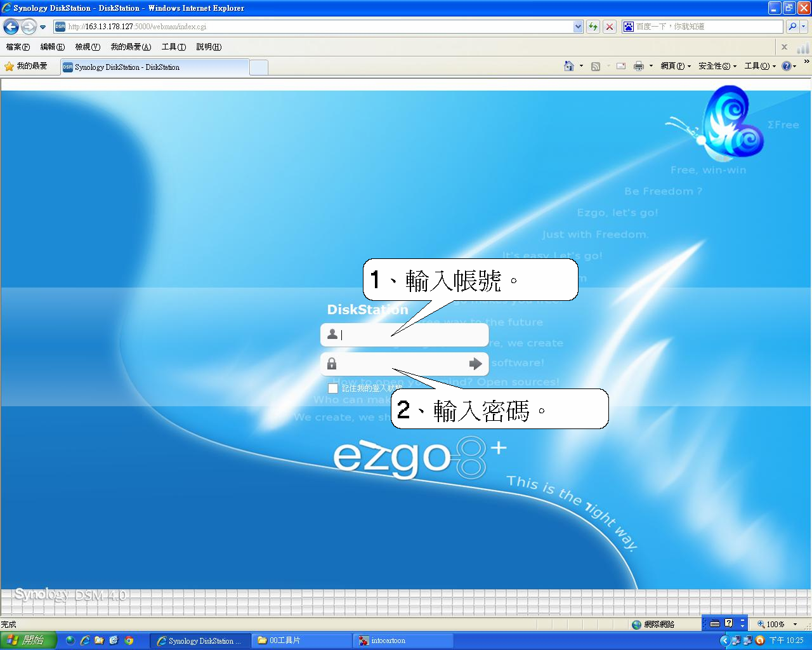Click the Read Mail envelope icon

621,66
